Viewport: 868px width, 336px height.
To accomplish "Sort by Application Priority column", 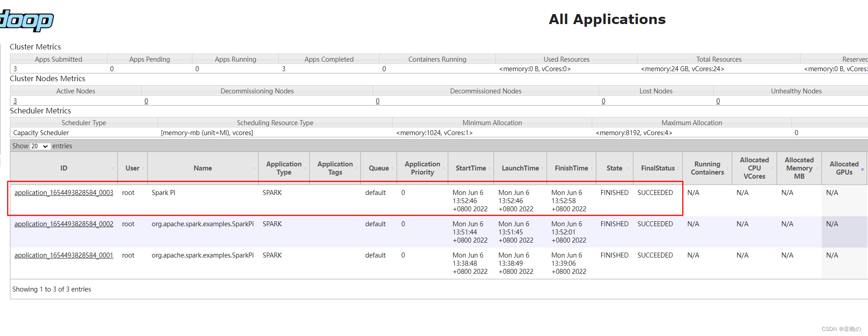I will pos(422,168).
